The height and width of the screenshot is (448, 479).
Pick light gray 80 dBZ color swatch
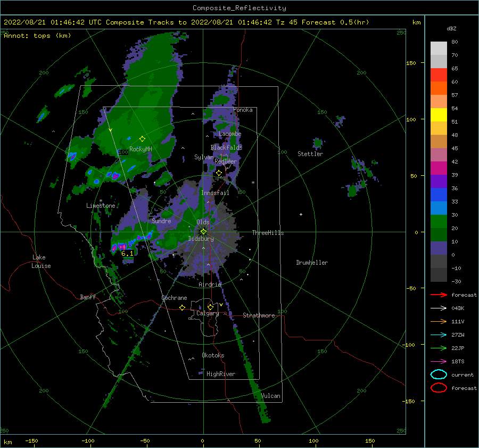[x=439, y=48]
